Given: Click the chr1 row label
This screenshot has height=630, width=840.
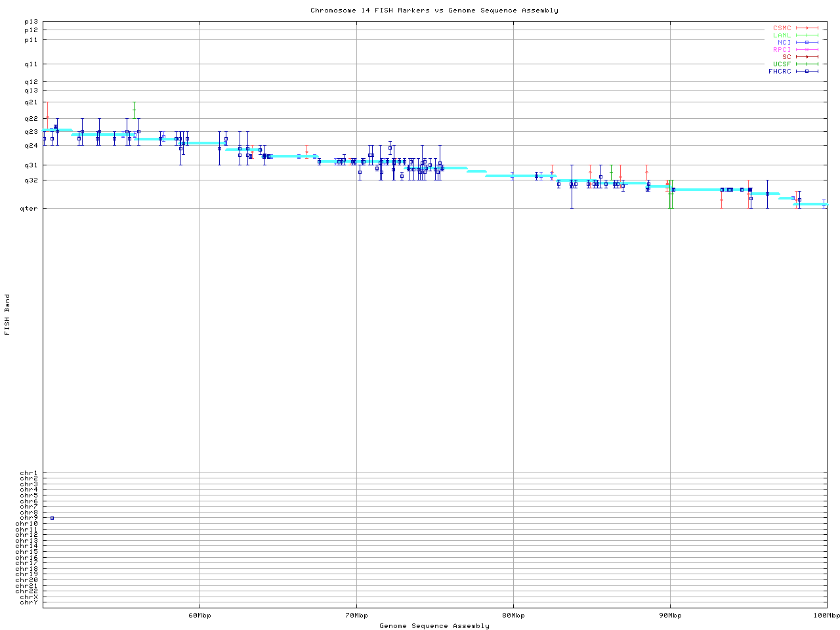Looking at the screenshot, I should click(x=29, y=473).
